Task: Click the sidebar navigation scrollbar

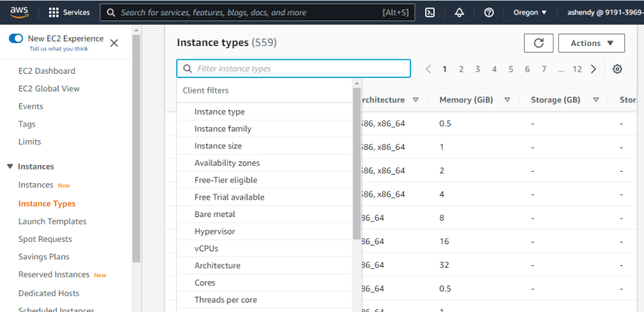Action: [136, 148]
